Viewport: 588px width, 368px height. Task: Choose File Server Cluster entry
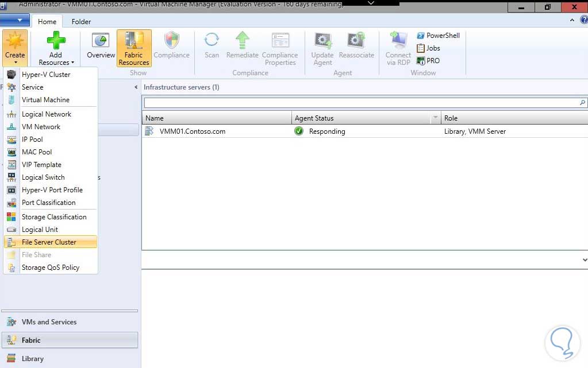point(51,242)
